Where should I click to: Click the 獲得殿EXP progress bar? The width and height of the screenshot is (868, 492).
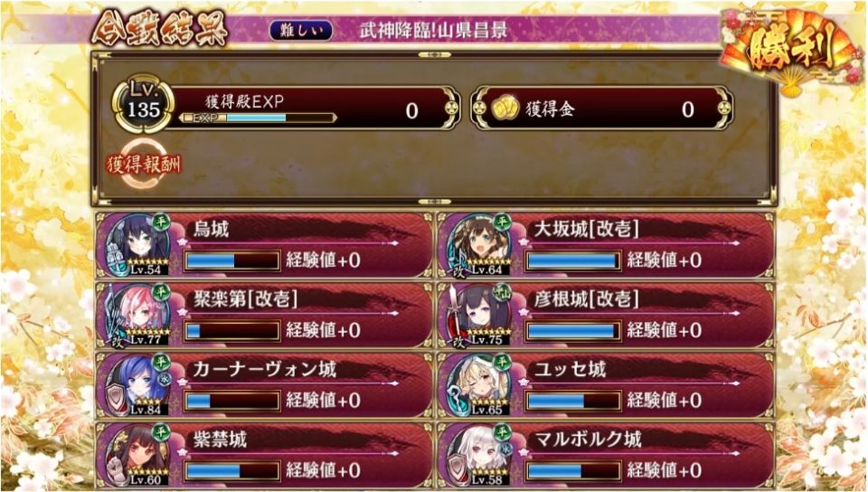(x=258, y=118)
